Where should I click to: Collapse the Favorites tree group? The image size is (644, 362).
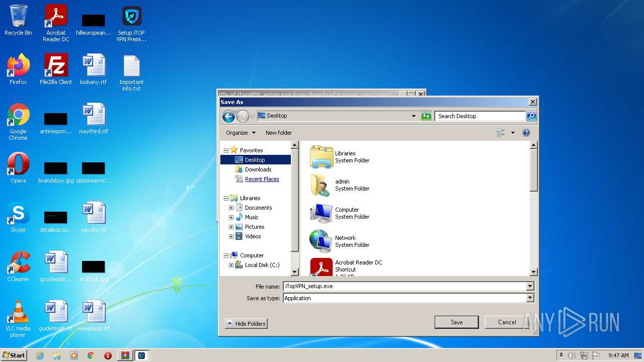226,150
